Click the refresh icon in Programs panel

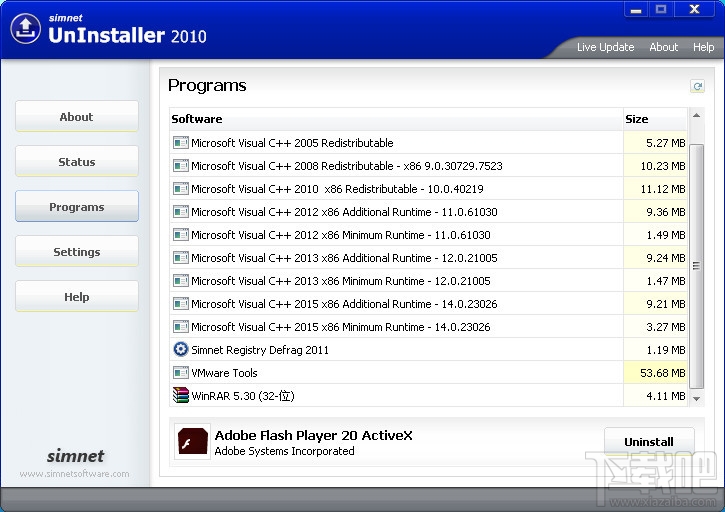(x=697, y=86)
